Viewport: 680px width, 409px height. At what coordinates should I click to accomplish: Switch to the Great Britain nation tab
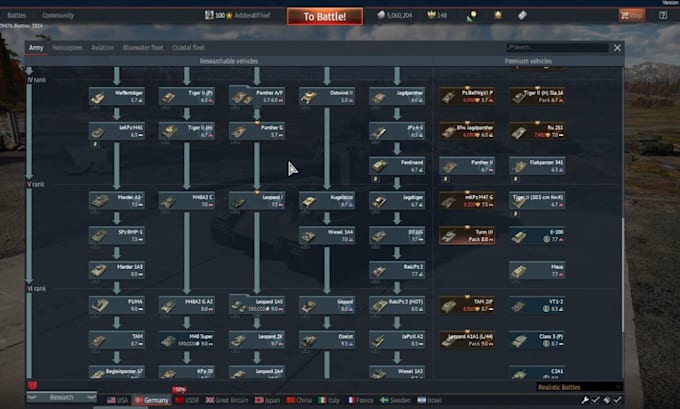(226, 400)
